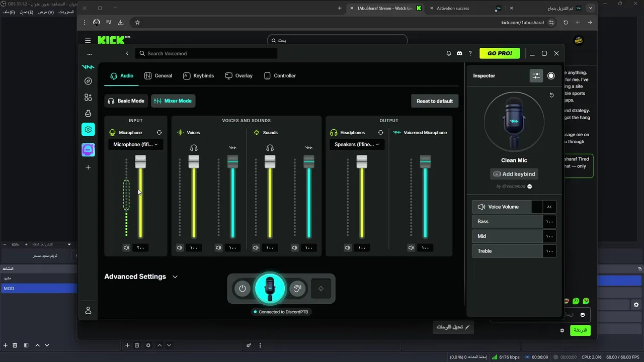Download icon in the browser toolbar
The width and height of the screenshot is (644, 362).
coord(121,22)
